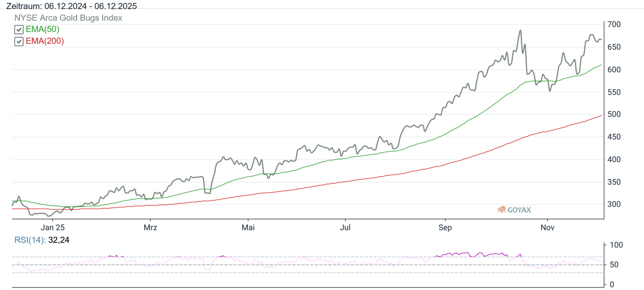
Task: Click the GOYAX bull logo icon
Action: point(501,209)
